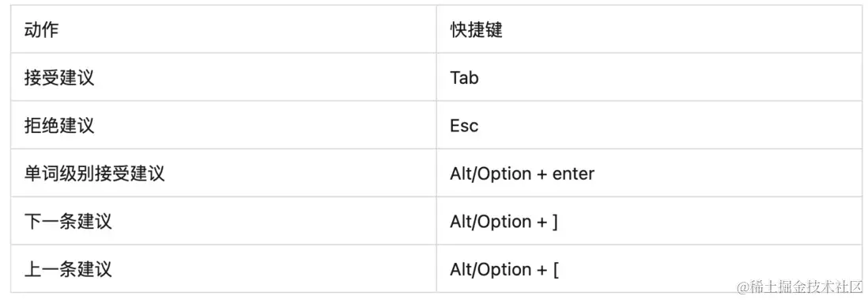The height and width of the screenshot is (300, 868).
Task: Click the 动作 column header
Action: [42, 29]
